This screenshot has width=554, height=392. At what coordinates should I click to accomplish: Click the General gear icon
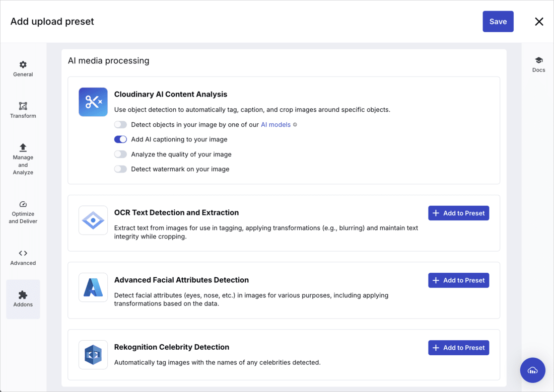23,64
